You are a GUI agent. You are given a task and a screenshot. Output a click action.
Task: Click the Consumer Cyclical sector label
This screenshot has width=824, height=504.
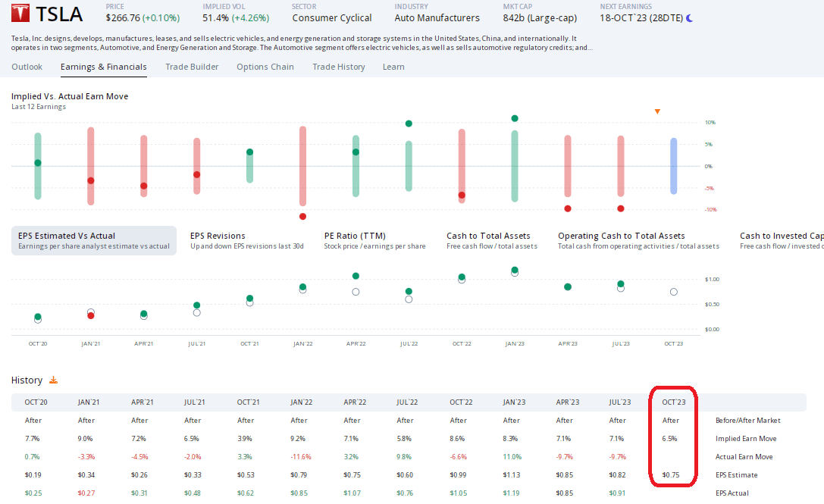(x=331, y=18)
